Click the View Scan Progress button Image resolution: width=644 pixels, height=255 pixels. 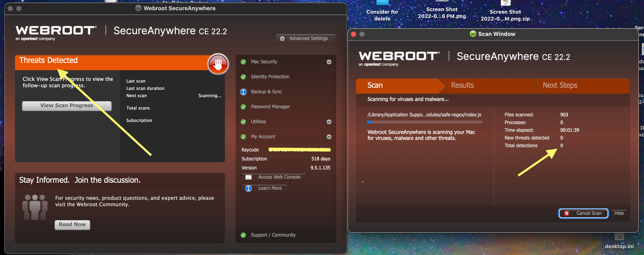[67, 106]
